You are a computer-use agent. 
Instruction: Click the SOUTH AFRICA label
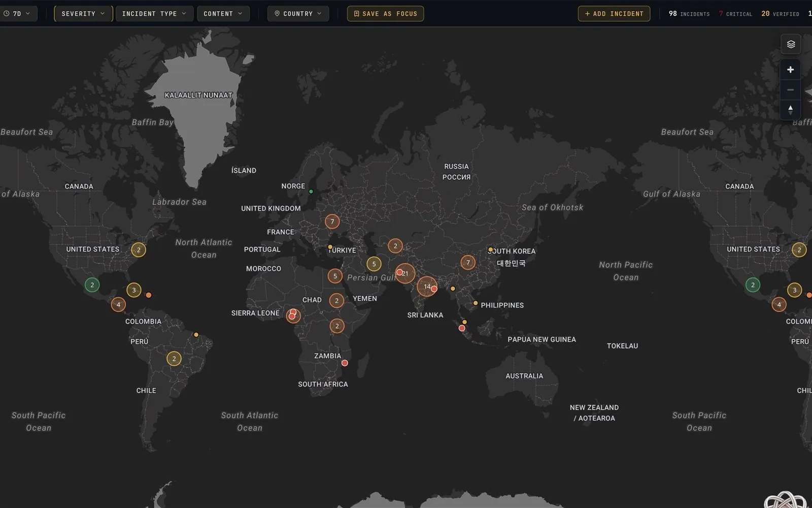[323, 384]
